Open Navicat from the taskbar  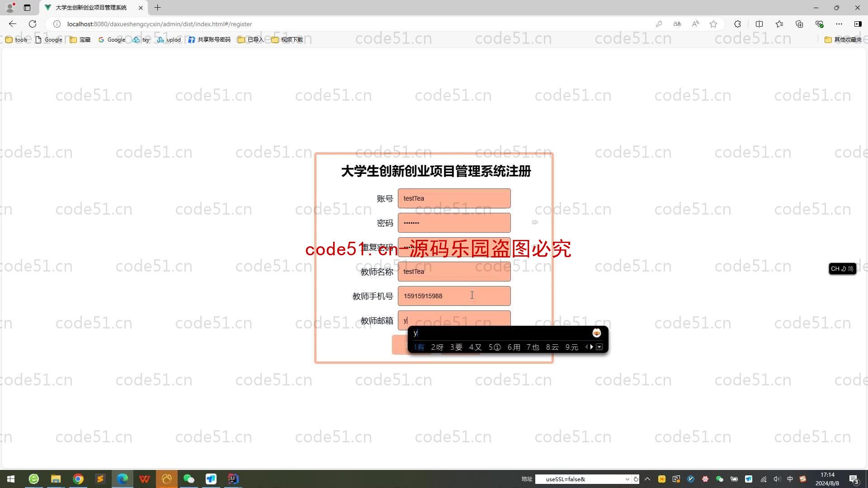click(167, 479)
